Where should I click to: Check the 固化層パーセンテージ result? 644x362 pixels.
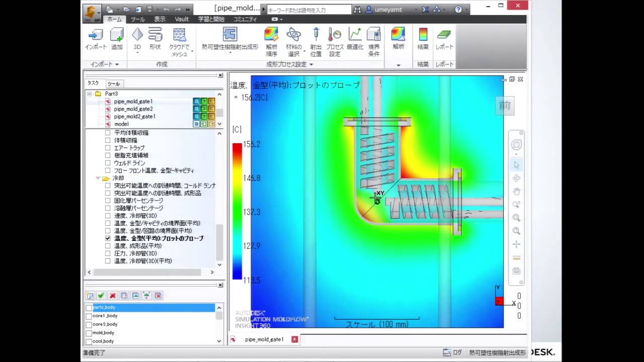[108, 201]
